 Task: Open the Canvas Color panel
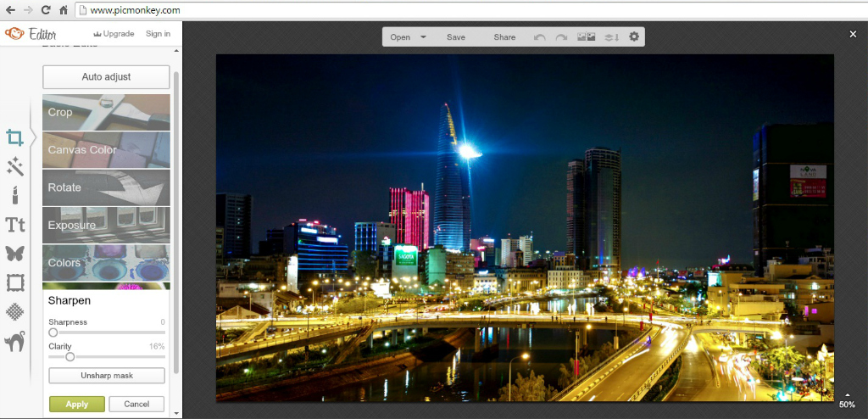[106, 149]
